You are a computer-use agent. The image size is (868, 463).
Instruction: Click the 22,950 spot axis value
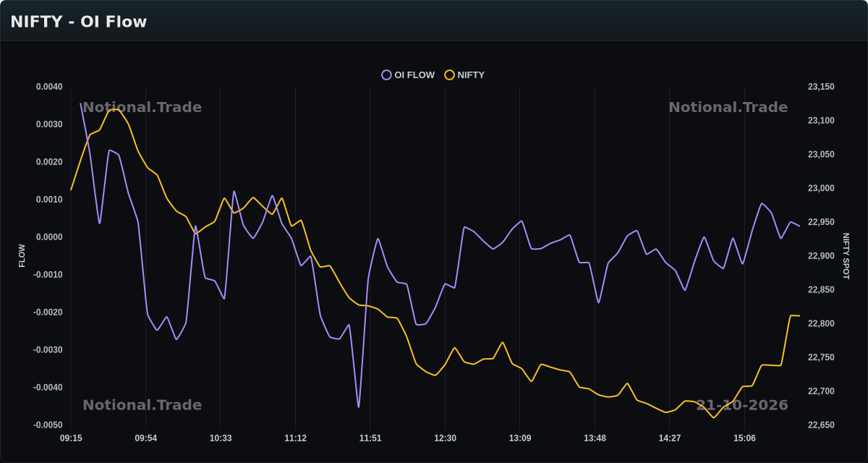(821, 222)
